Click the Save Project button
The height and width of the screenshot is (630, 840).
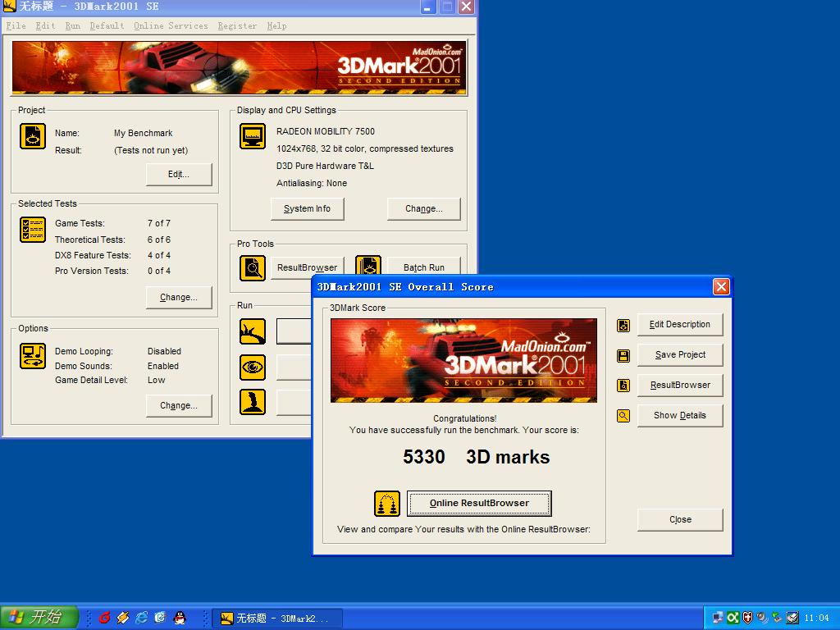[x=680, y=354]
